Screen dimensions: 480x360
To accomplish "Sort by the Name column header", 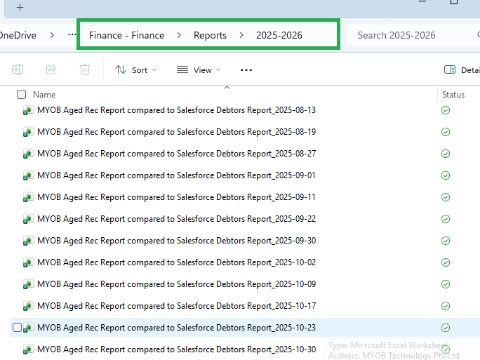I will coord(44,95).
